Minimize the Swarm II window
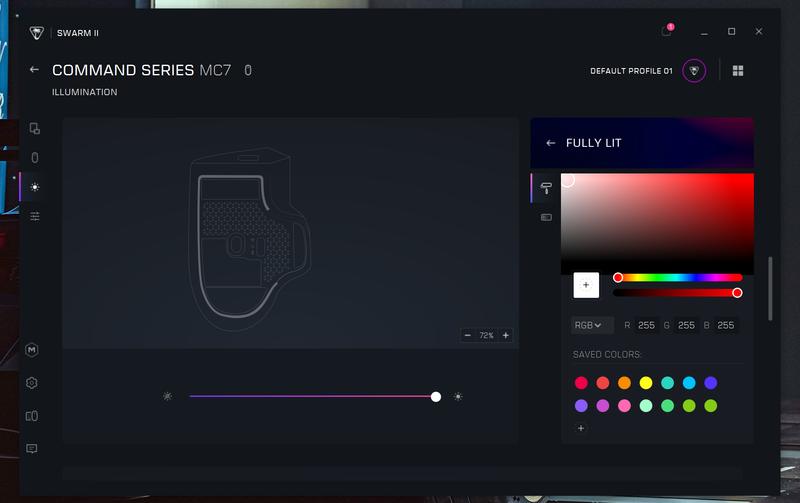The width and height of the screenshot is (800, 503). pos(704,32)
